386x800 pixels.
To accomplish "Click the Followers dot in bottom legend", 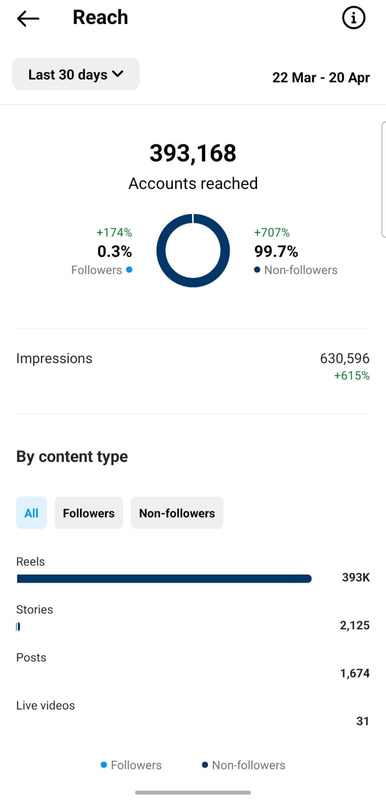I will click(104, 765).
